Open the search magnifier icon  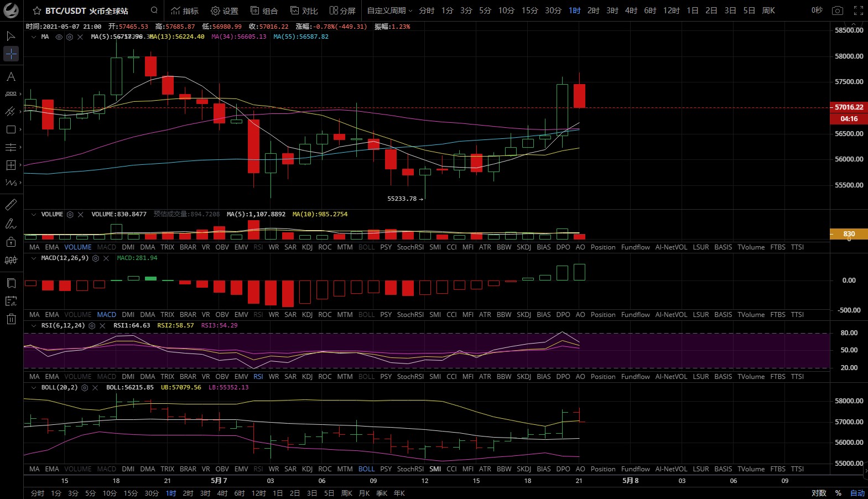[154, 11]
